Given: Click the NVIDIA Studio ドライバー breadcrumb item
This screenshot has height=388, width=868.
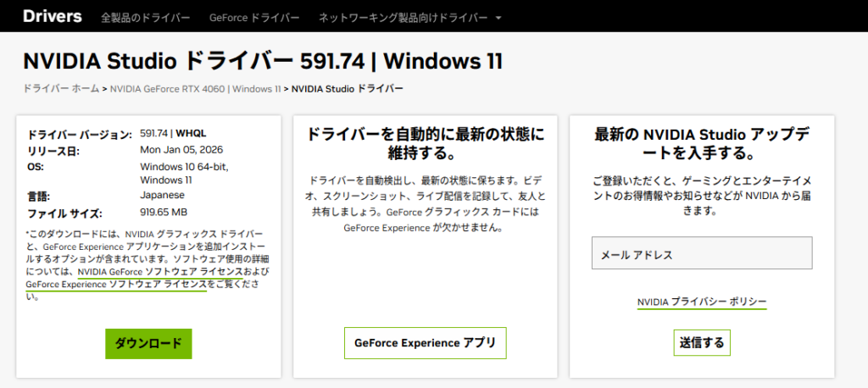Looking at the screenshot, I should tap(347, 88).
